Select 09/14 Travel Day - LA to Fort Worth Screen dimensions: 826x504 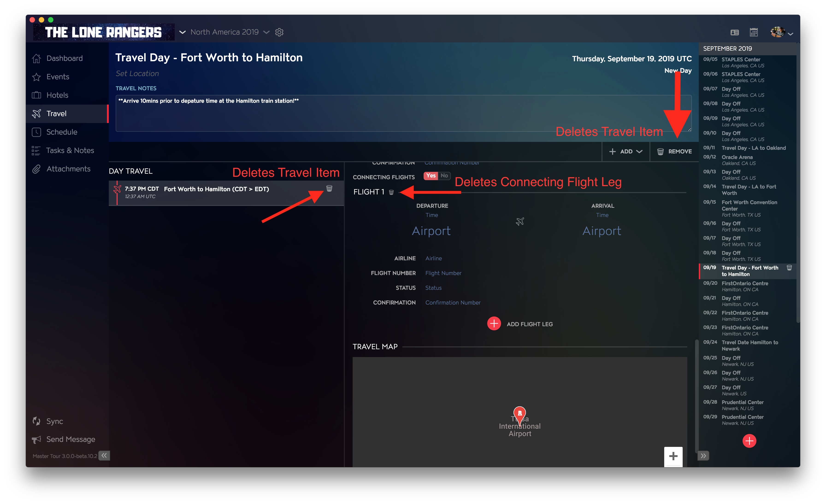click(x=748, y=190)
